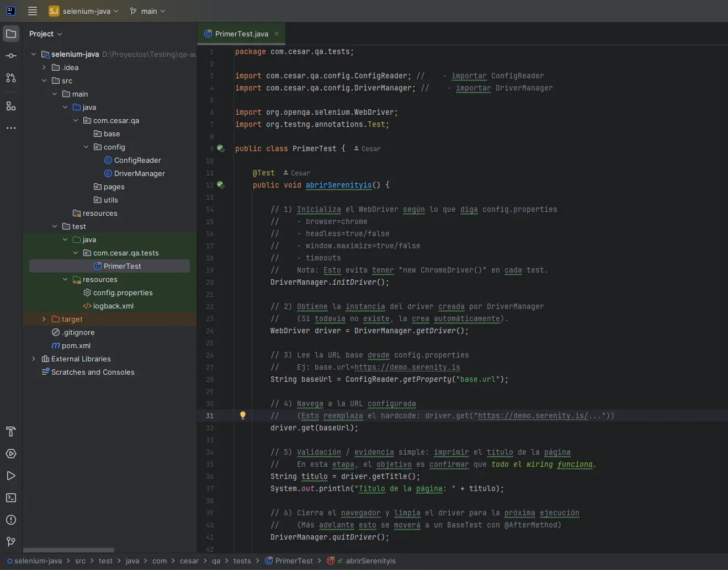Click the run gutter icon beside class PrimerTest
Viewport: 728px width, 570px height.
[220, 148]
